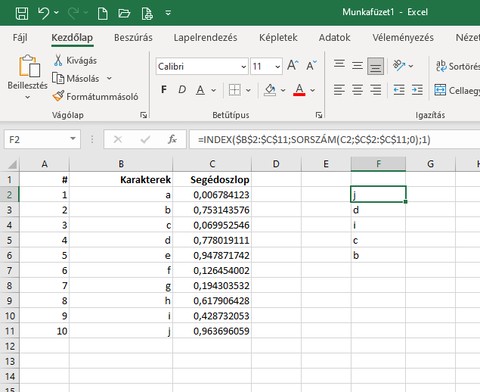Click the decrease indent icon
Screen dimensions: 480x392
pos(399,90)
